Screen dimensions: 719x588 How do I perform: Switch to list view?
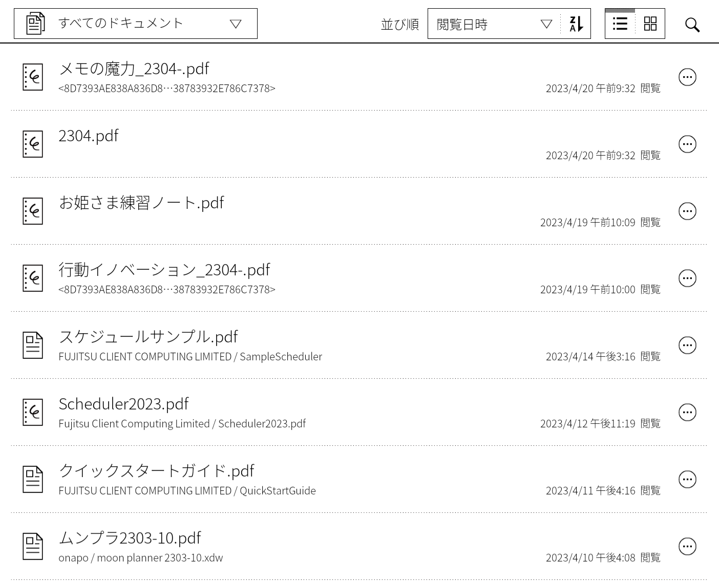click(620, 24)
